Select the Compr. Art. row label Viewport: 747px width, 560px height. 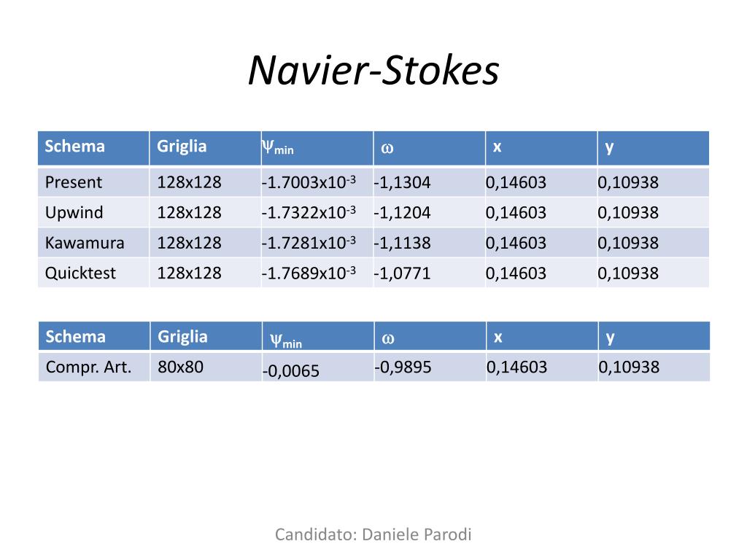tap(88, 367)
